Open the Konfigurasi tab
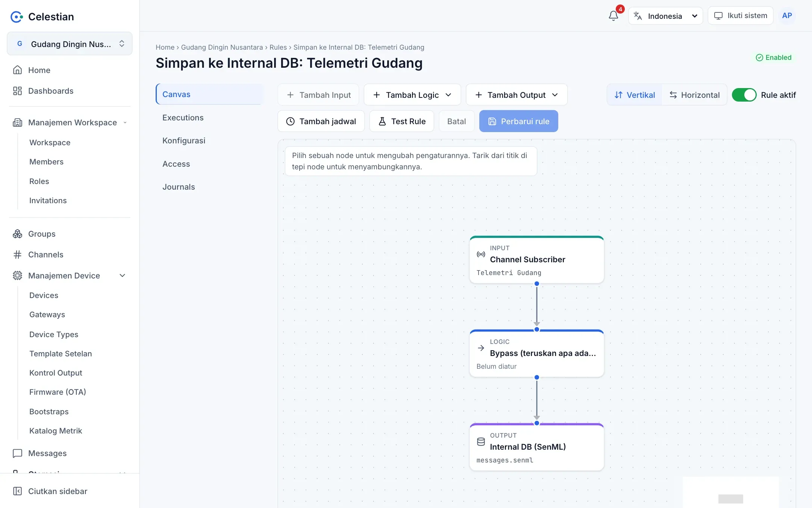The image size is (812, 508). tap(210, 140)
